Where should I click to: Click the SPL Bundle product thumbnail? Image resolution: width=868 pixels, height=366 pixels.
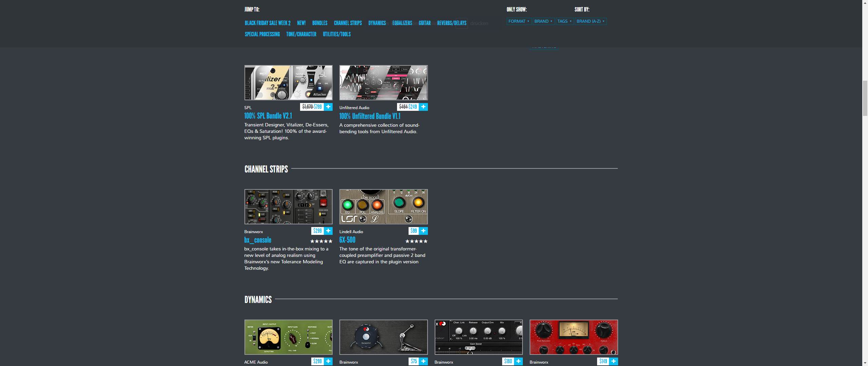288,83
